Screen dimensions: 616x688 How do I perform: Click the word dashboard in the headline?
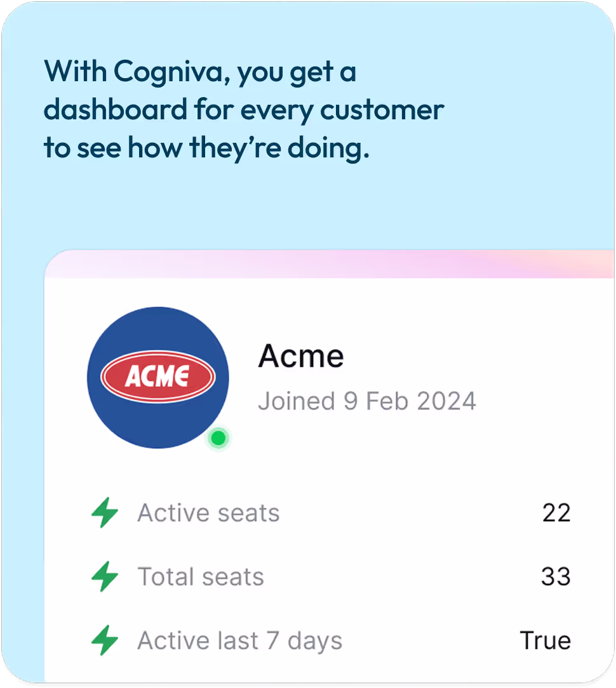click(116, 109)
